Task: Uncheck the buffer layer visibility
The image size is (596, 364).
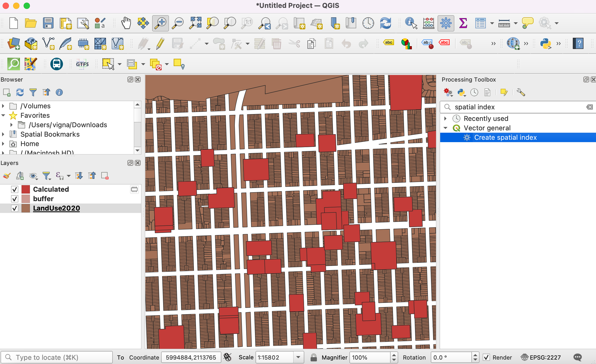Action: (15, 199)
